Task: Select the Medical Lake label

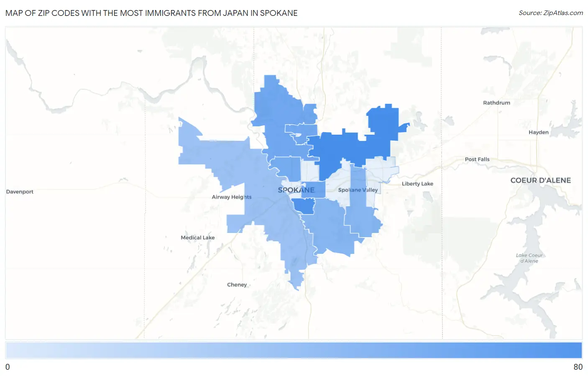Action: coord(198,238)
